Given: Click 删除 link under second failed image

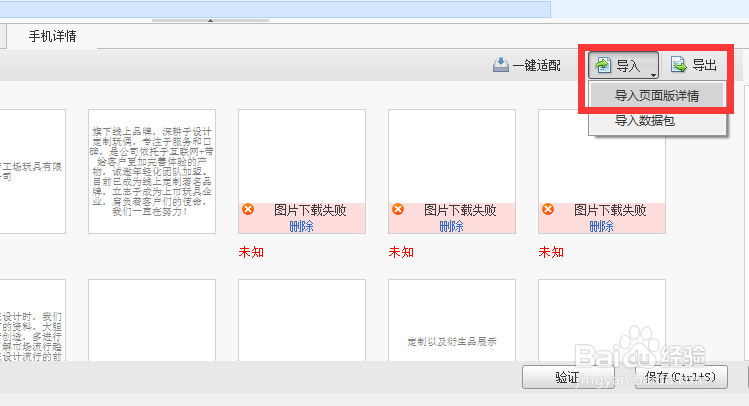Looking at the screenshot, I should point(451,226).
